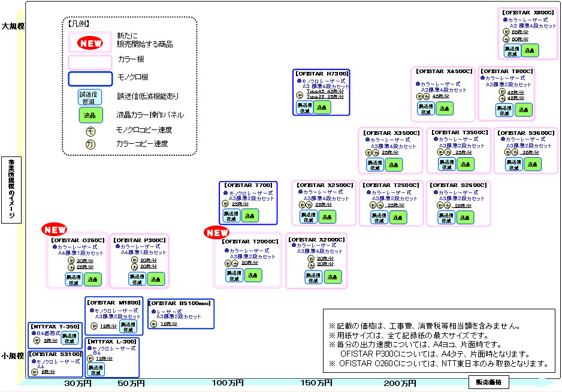Click the 液晶 badge on OFISTAR P300C

click(156, 279)
